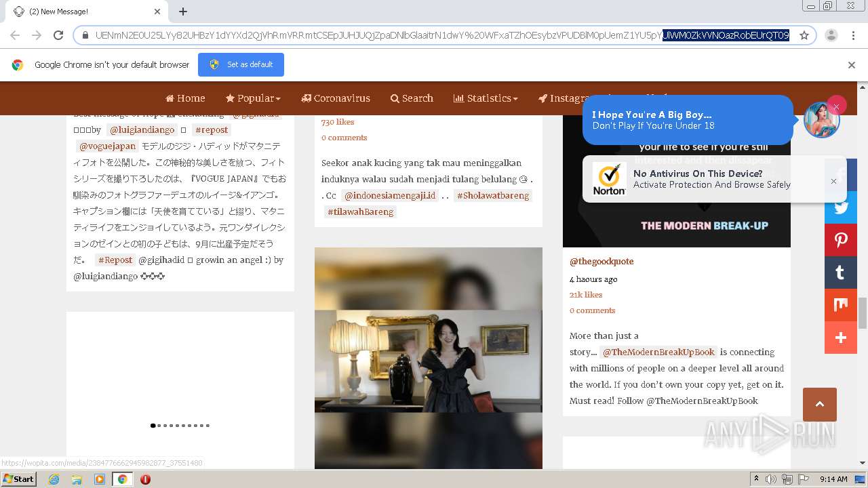Click the page vertical scrollbar thumb
Viewport: 868px width, 488px height.
pyautogui.click(x=863, y=313)
